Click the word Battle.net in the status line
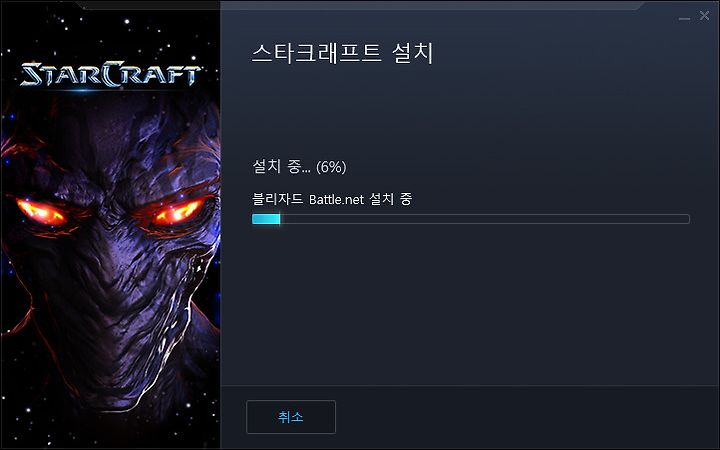This screenshot has height=450, width=720. click(336, 199)
